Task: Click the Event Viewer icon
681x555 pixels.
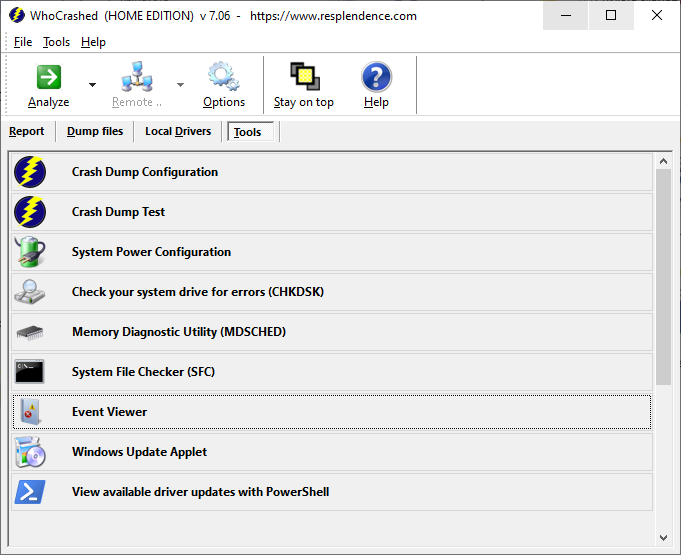Action: pos(30,412)
